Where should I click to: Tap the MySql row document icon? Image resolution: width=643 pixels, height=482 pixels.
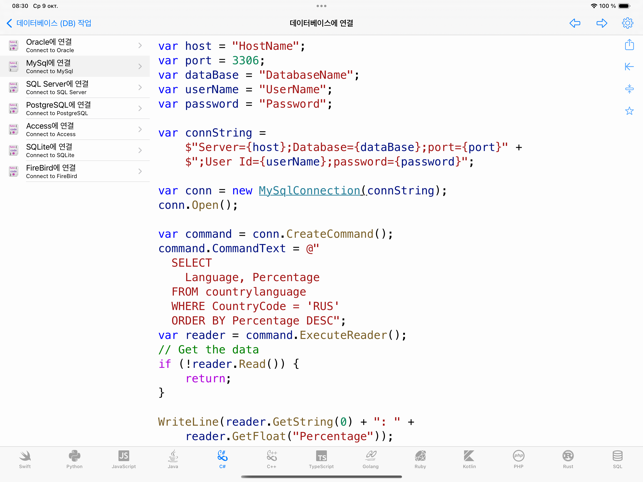(14, 66)
